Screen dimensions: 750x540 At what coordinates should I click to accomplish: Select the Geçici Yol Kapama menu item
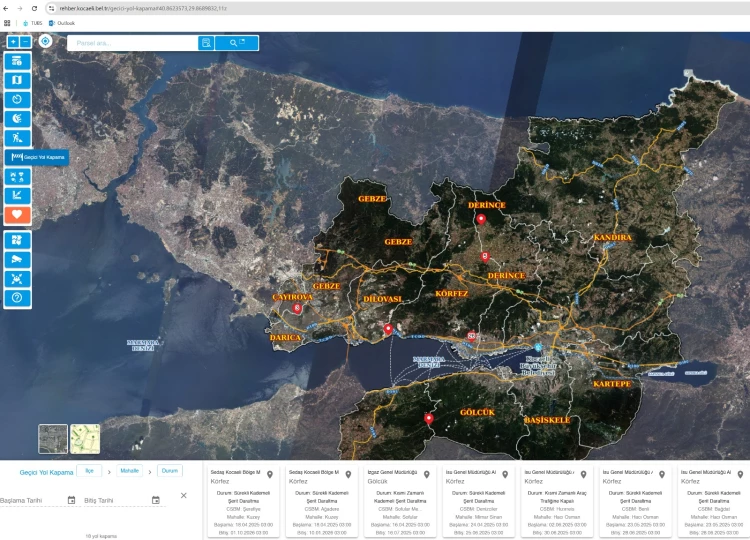tap(37, 157)
